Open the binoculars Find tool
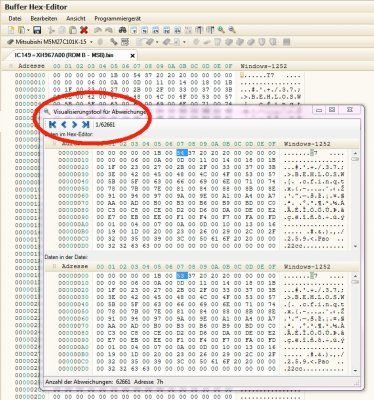 click(x=122, y=30)
